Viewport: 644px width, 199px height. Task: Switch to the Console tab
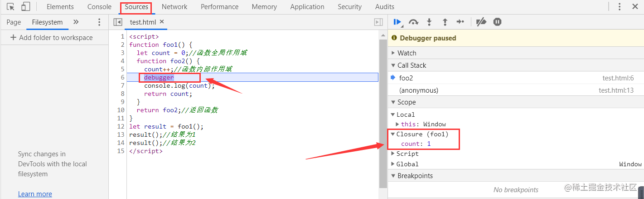tap(99, 7)
